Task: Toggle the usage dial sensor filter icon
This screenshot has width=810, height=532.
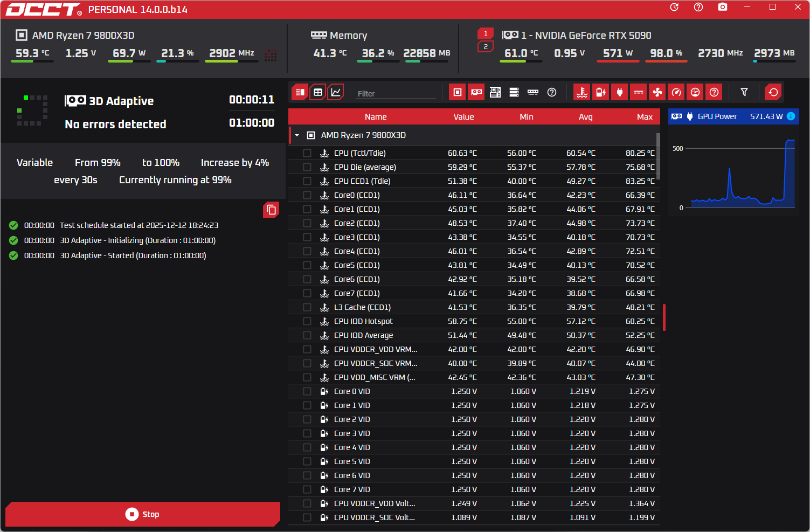Action: pyautogui.click(x=695, y=92)
